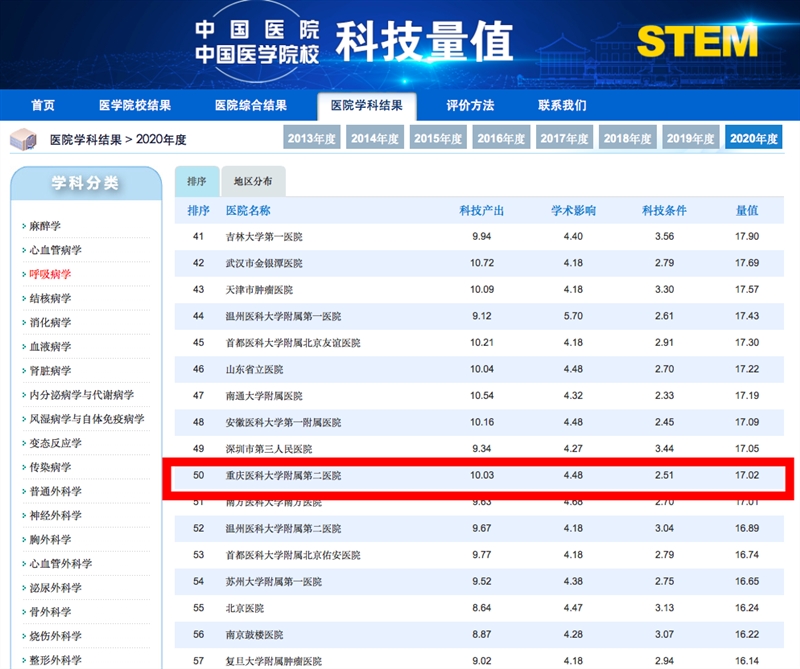Select the 排序 tab

pos(196,182)
